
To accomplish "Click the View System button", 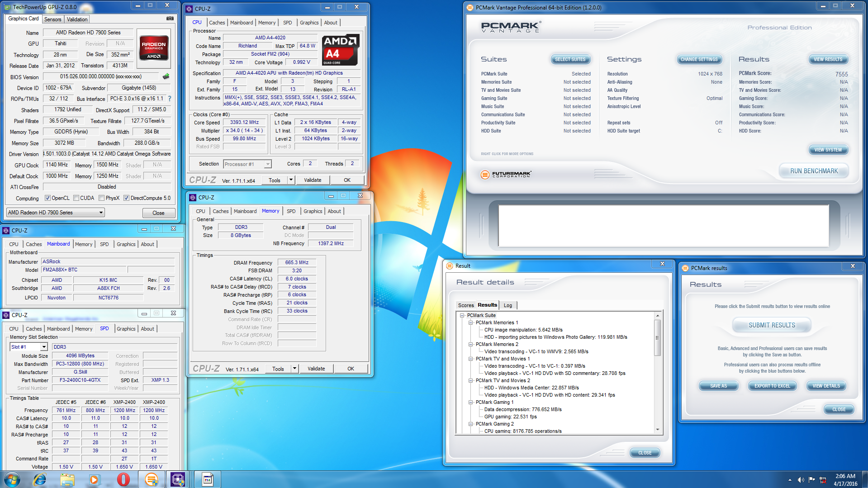I will point(828,150).
